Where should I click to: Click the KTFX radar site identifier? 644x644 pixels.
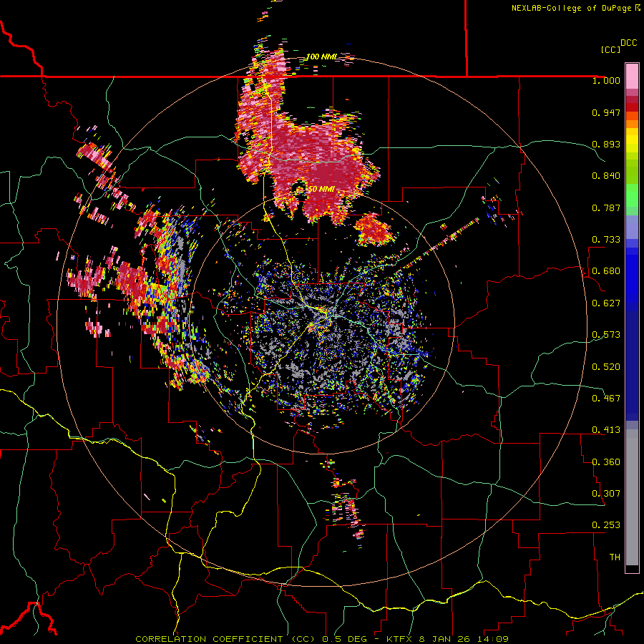click(x=401, y=639)
